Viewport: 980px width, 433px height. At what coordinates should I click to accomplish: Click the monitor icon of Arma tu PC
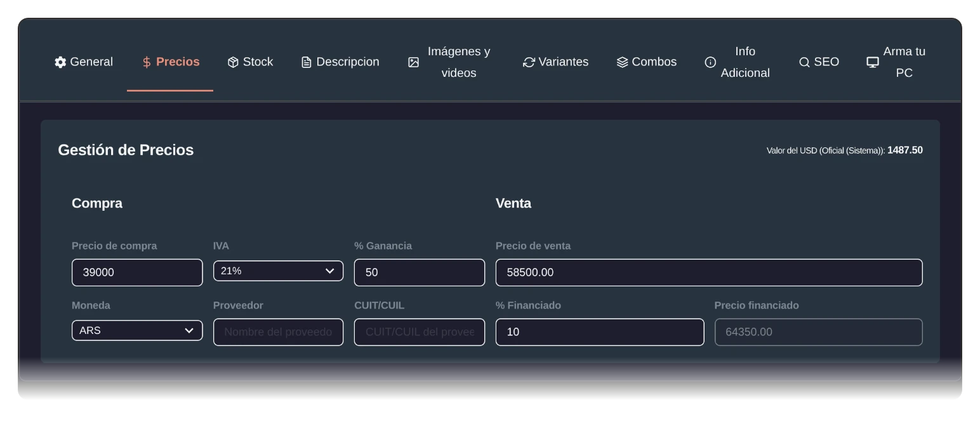point(873,62)
